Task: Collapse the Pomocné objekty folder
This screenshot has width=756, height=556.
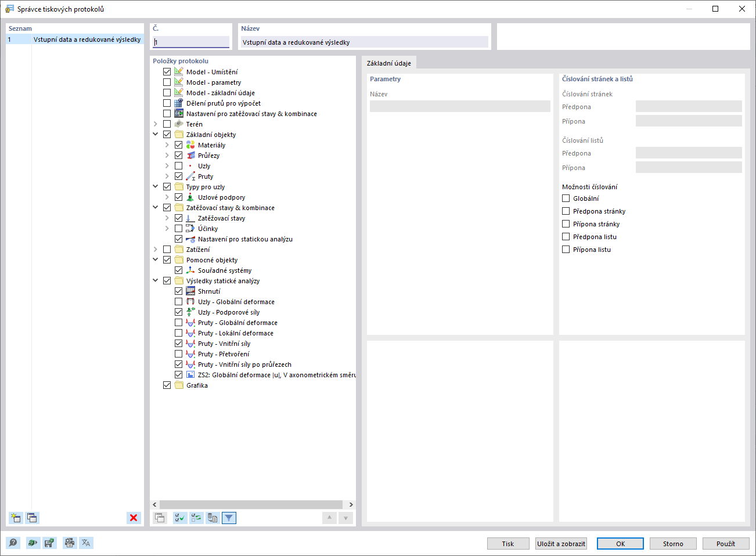Action: pos(156,260)
